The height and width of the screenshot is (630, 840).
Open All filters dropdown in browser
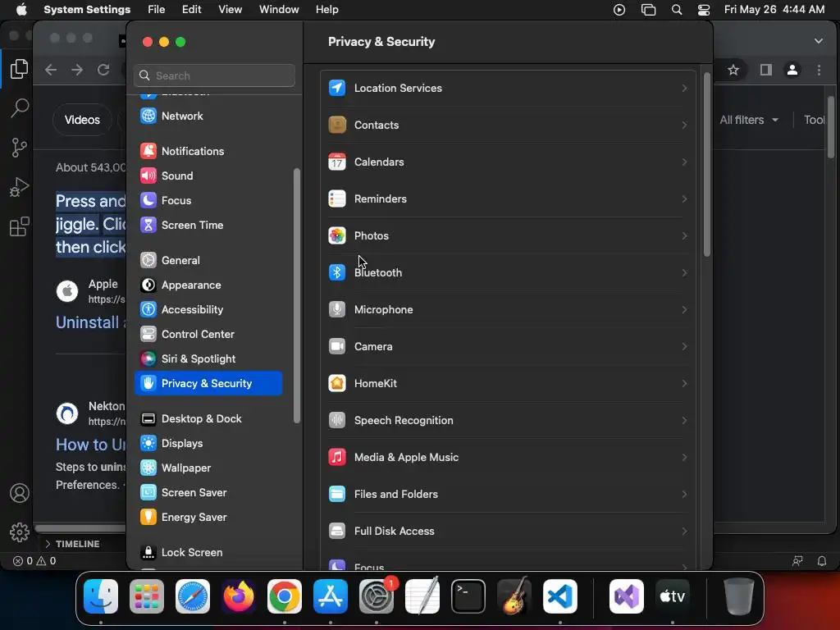(x=748, y=120)
